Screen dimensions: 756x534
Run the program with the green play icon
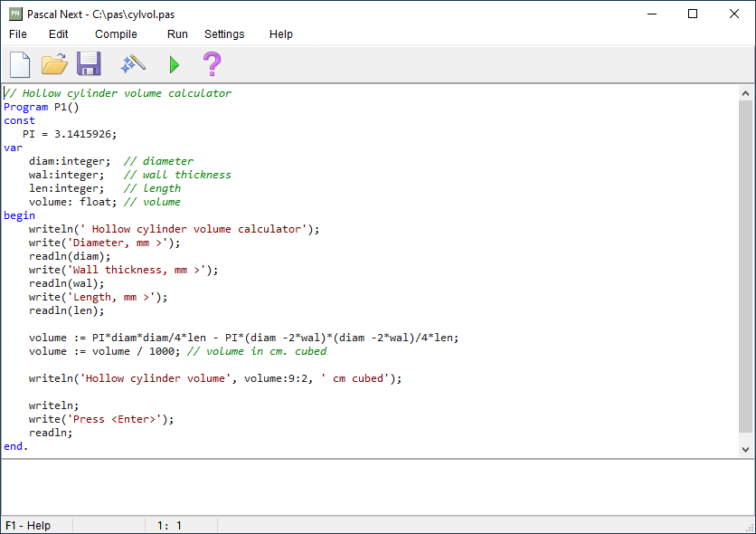175,64
